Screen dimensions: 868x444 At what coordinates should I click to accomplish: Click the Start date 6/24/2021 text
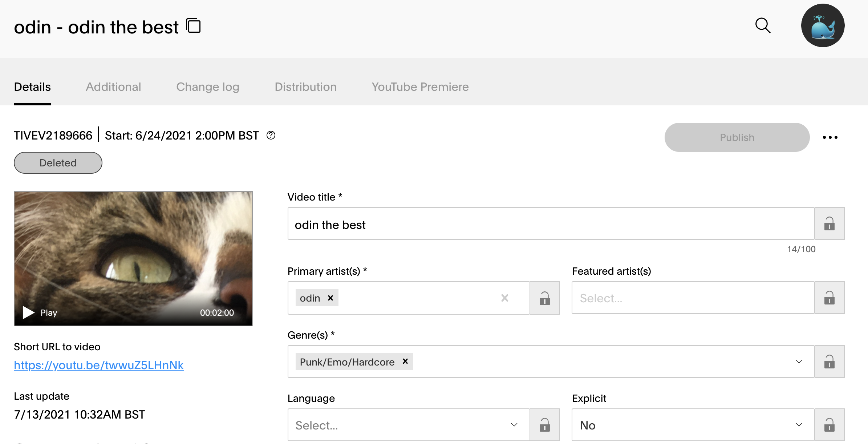pyautogui.click(x=182, y=136)
